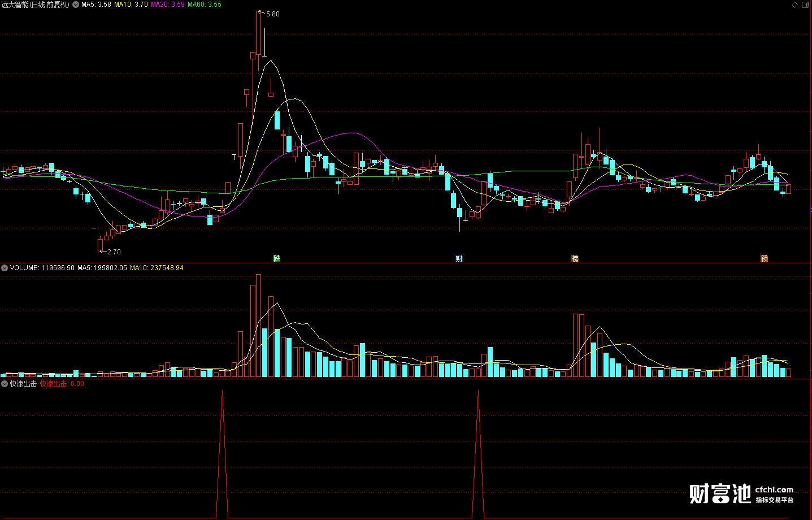Expand the 快速出击 indicator panel menu
Viewport: 812px width, 520px height.
pos(5,384)
